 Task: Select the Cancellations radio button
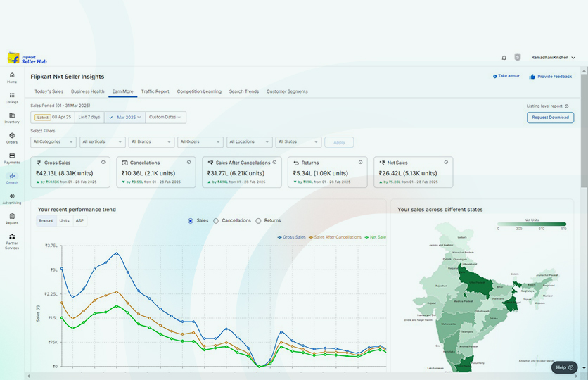216,221
